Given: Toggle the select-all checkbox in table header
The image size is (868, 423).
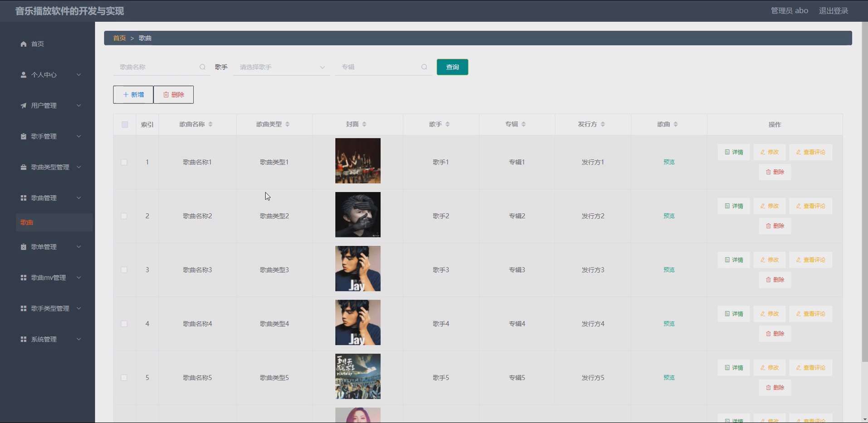Looking at the screenshot, I should [x=125, y=125].
